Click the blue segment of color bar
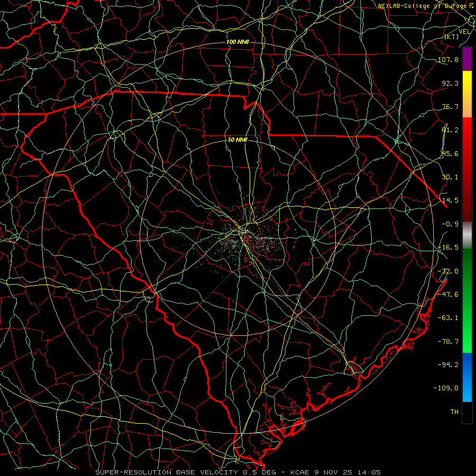Viewport: 476px width, 476px height. 467,377
